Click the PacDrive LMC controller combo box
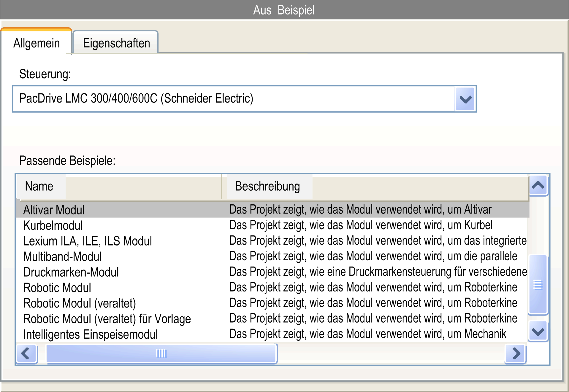This screenshot has height=392, width=569. click(x=244, y=99)
